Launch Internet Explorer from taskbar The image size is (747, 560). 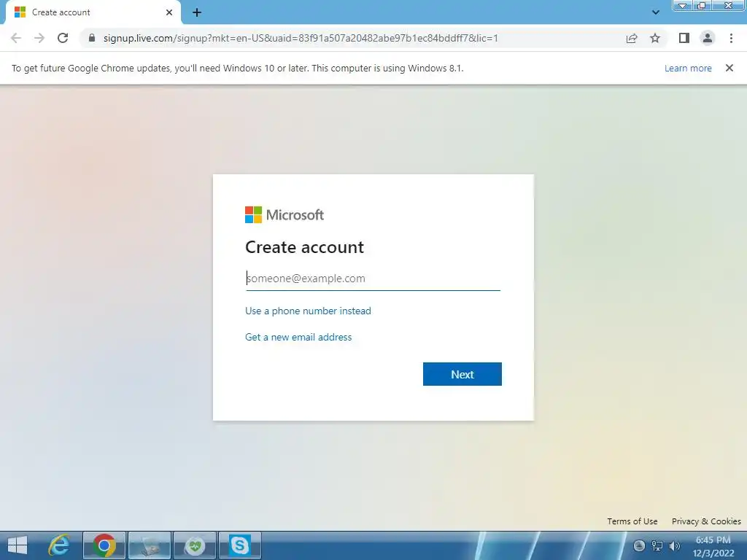(60, 545)
